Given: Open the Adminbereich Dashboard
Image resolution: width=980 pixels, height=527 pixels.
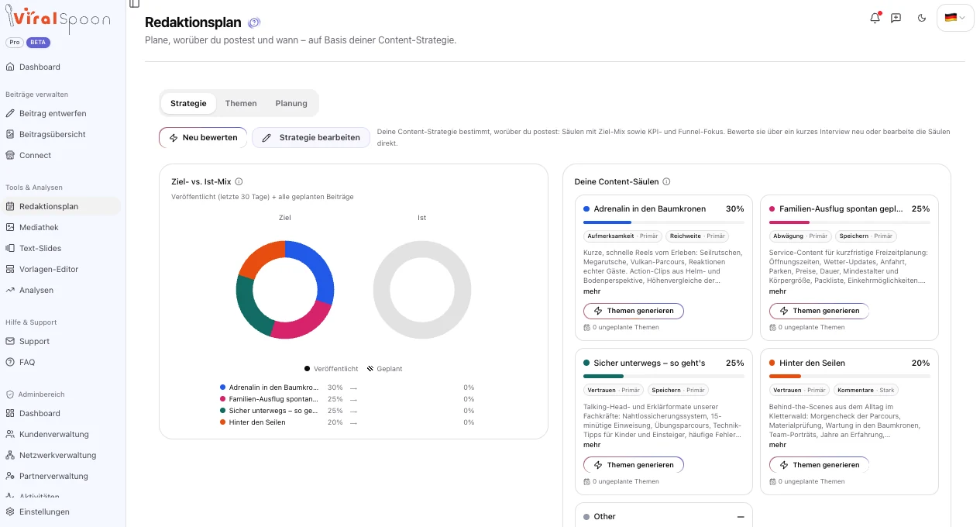Looking at the screenshot, I should [x=62, y=413].
